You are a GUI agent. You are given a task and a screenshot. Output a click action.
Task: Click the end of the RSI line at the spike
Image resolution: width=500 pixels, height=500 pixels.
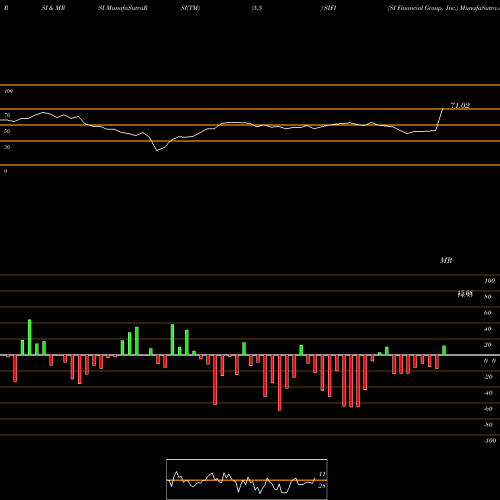(443, 109)
